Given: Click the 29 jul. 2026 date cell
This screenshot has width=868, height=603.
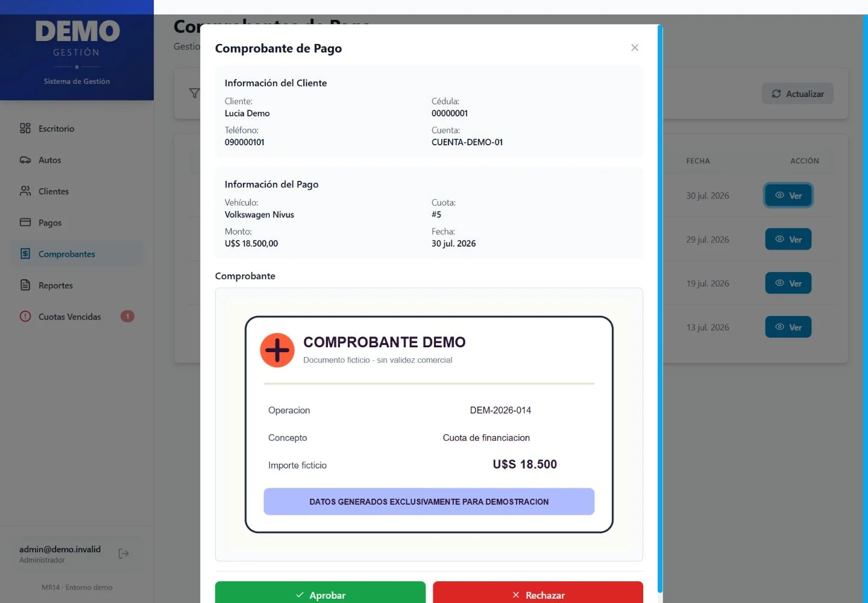Looking at the screenshot, I should pyautogui.click(x=708, y=239).
